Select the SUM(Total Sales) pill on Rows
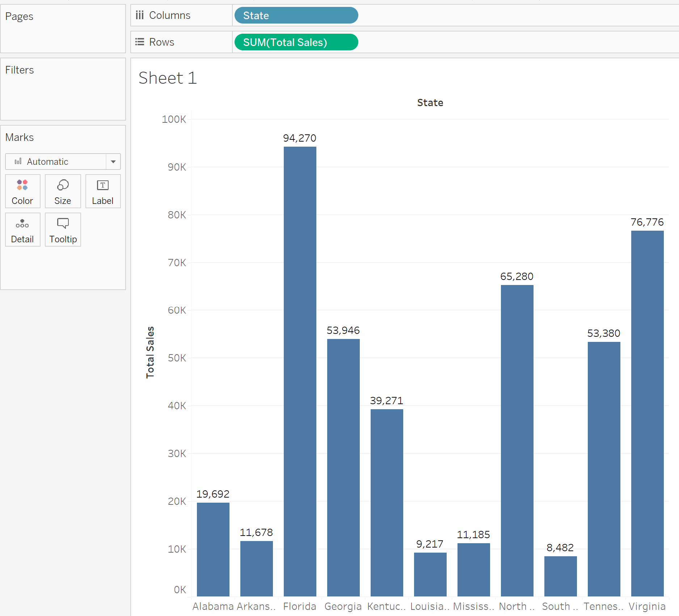 [296, 42]
